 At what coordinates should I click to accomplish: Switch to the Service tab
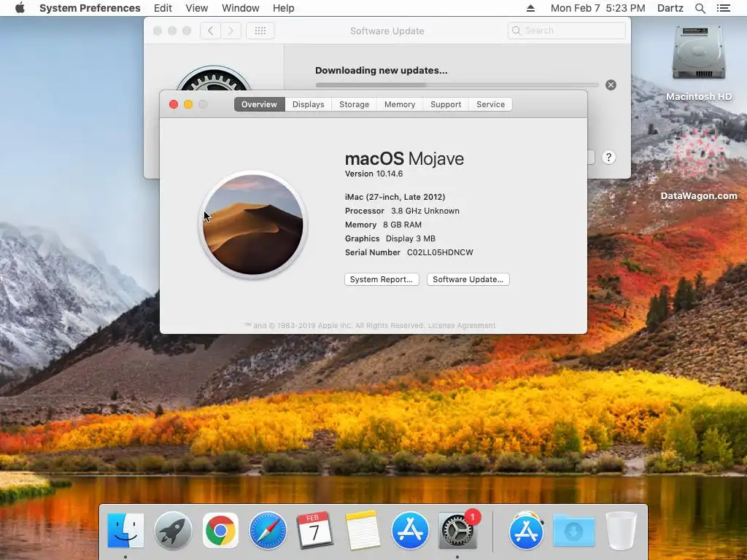(490, 104)
